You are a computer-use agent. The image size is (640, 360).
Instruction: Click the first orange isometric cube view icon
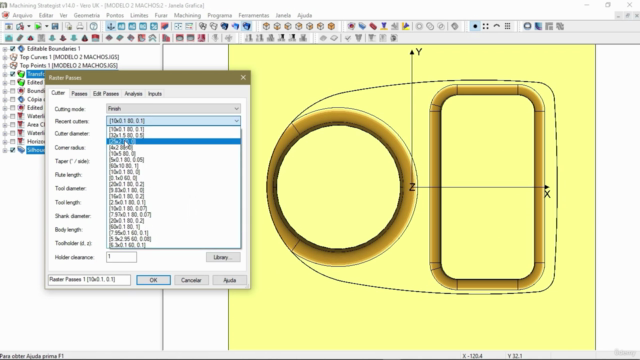click(x=266, y=27)
